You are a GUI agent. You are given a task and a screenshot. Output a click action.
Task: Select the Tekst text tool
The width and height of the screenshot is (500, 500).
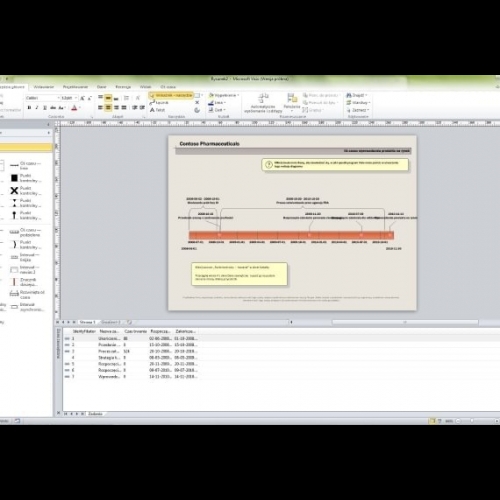157,110
